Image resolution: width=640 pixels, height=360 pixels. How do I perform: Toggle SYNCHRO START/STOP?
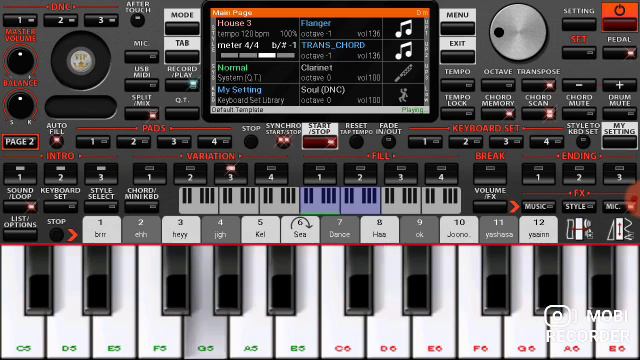(x=283, y=142)
